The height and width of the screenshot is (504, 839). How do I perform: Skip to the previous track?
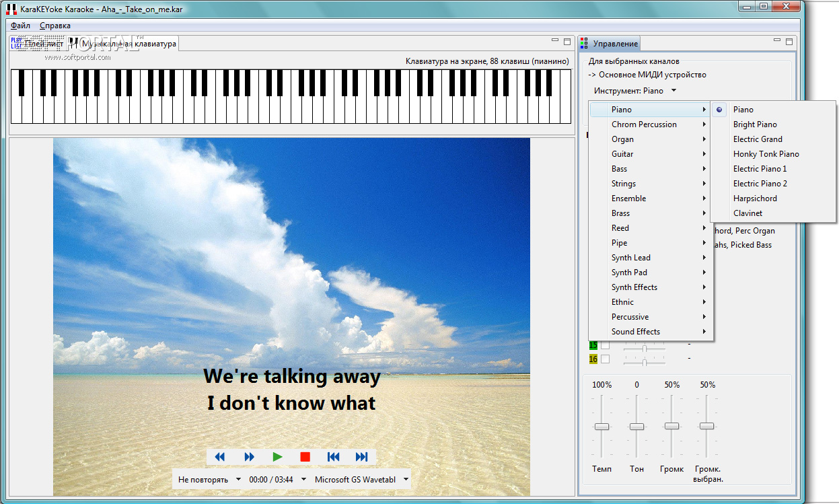pyautogui.click(x=333, y=457)
